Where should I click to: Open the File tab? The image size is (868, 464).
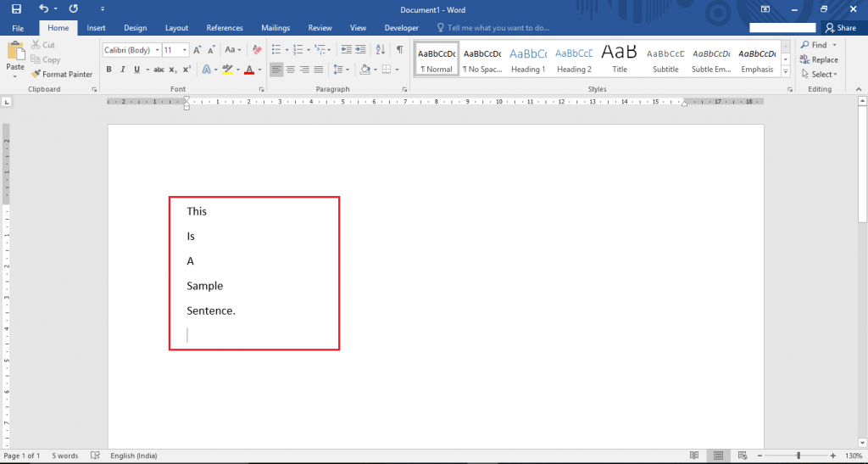pyautogui.click(x=18, y=28)
